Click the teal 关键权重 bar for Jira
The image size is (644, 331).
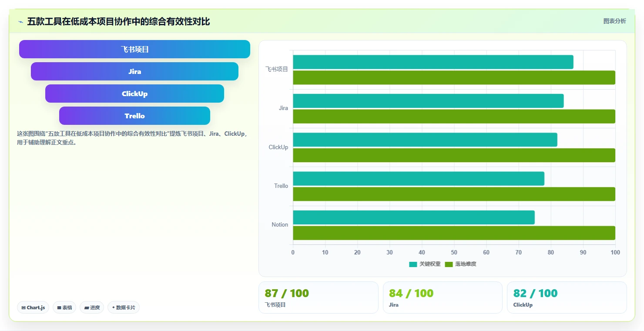click(428, 101)
